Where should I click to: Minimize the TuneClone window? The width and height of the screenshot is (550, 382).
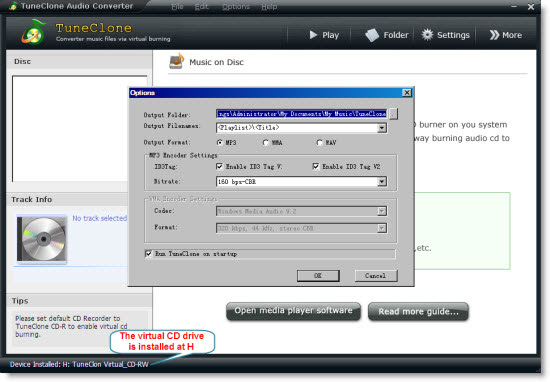click(514, 7)
